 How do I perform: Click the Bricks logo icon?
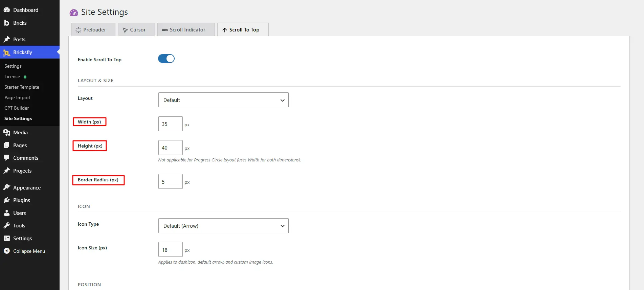[6, 23]
